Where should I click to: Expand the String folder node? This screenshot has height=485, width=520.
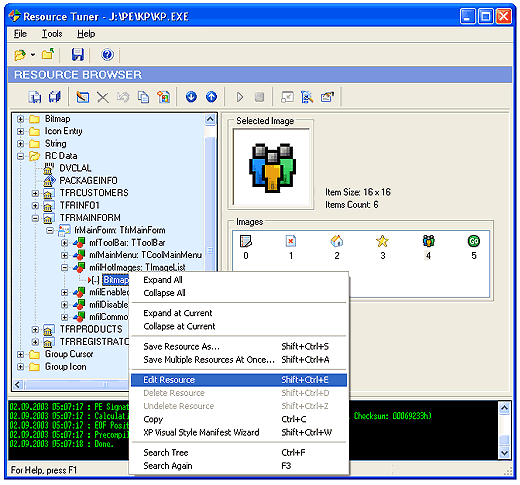[20, 144]
